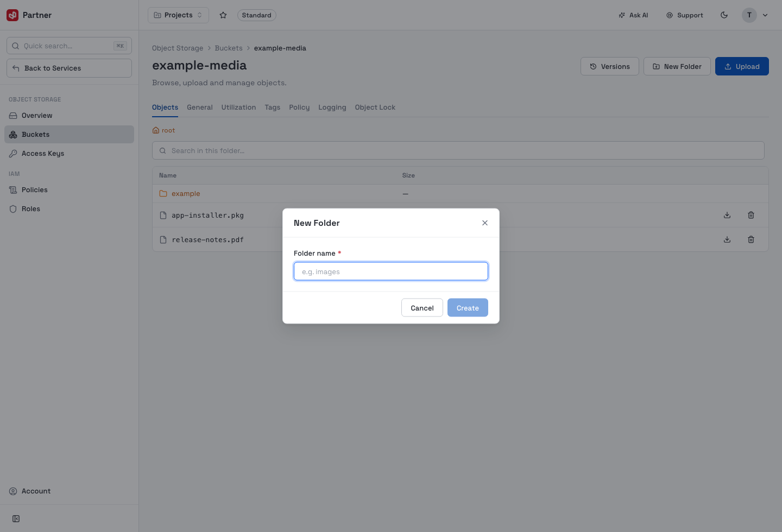
Task: Switch to the Utilization tab
Action: click(238, 107)
